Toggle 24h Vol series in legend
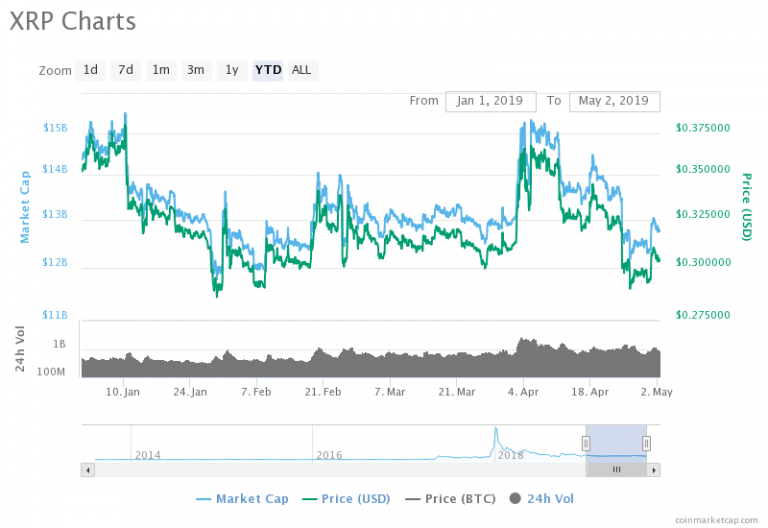 [542, 499]
